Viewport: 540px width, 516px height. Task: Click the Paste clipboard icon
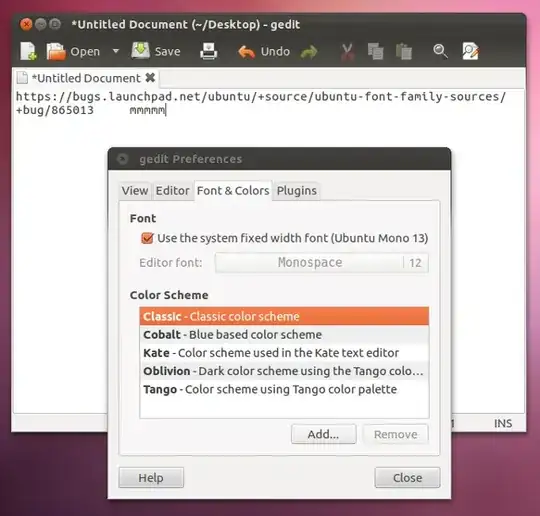(x=404, y=52)
